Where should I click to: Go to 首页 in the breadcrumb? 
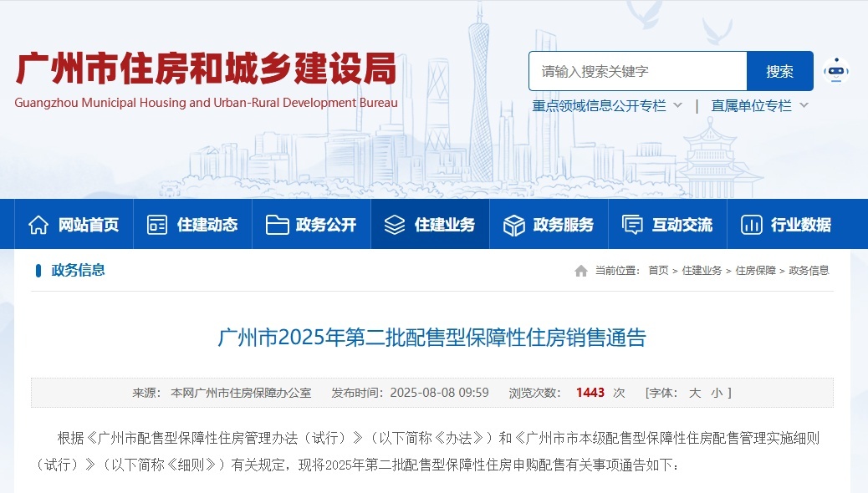point(658,271)
